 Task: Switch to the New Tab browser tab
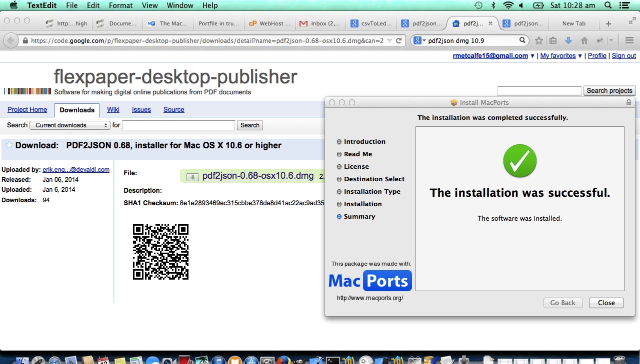tap(573, 23)
